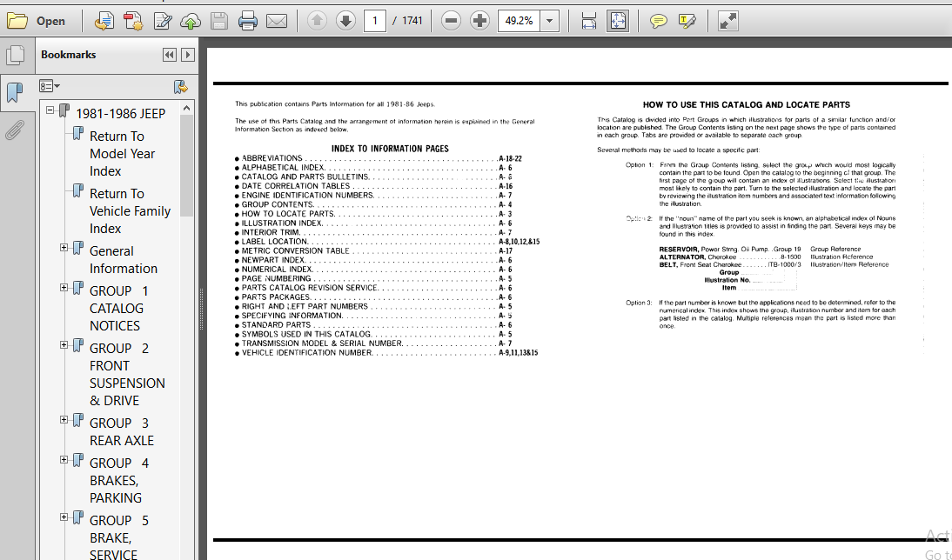Click the INDEX TO INFORMATION PAGES heading

pos(390,148)
